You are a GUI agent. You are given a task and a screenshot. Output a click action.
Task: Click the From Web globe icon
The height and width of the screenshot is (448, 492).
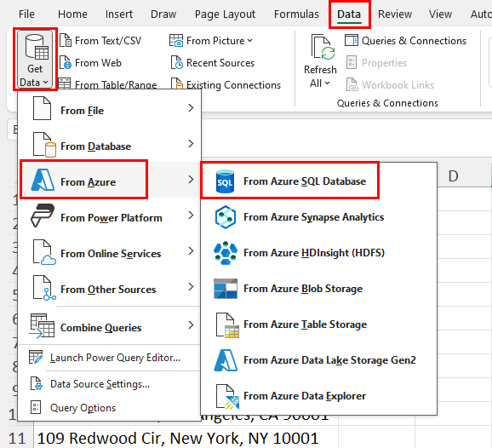pyautogui.click(x=66, y=62)
